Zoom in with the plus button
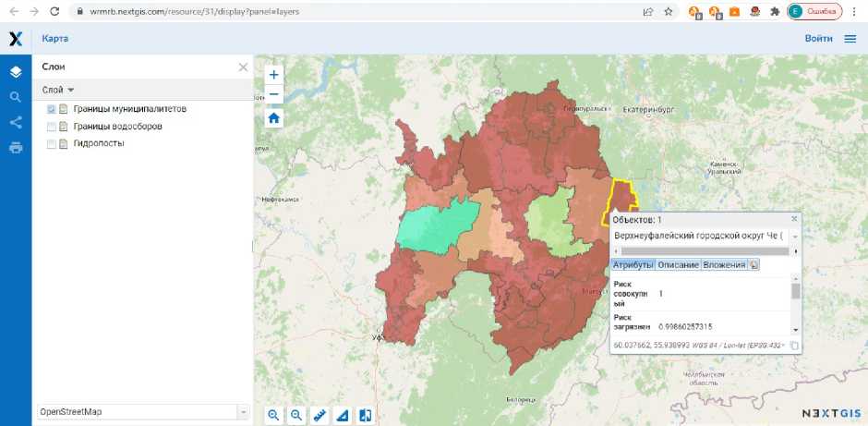The height and width of the screenshot is (426, 868). pos(273,75)
